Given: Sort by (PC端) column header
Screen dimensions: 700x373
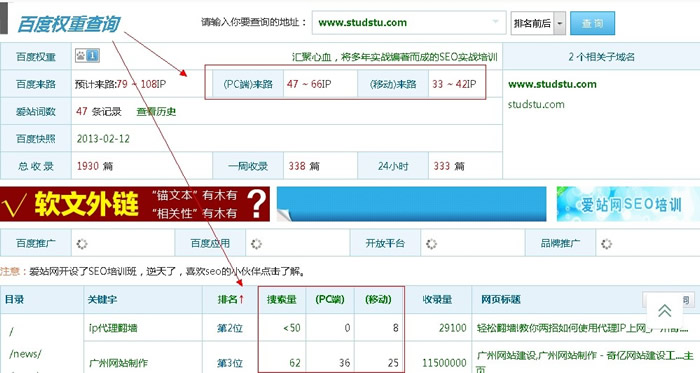Looking at the screenshot, I should coord(330,299).
